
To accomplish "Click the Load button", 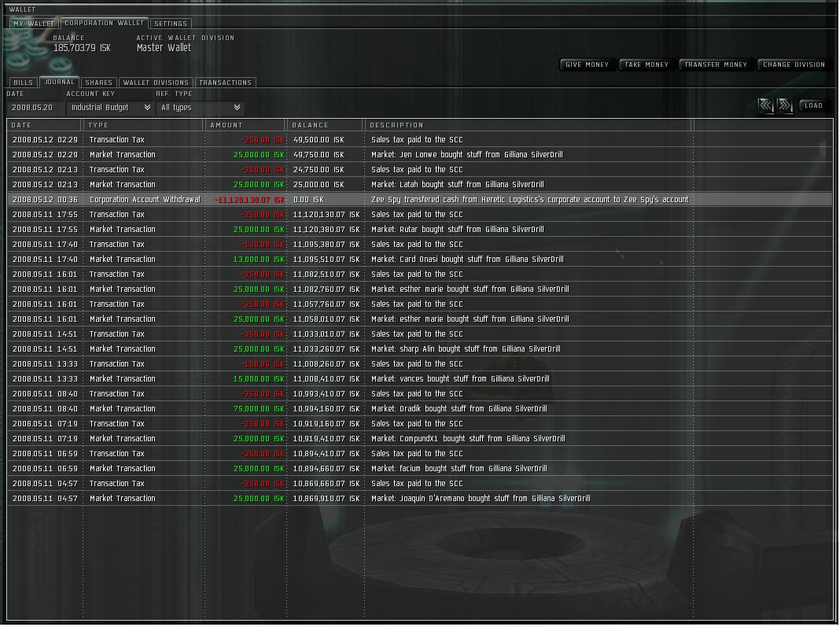I will point(813,105).
